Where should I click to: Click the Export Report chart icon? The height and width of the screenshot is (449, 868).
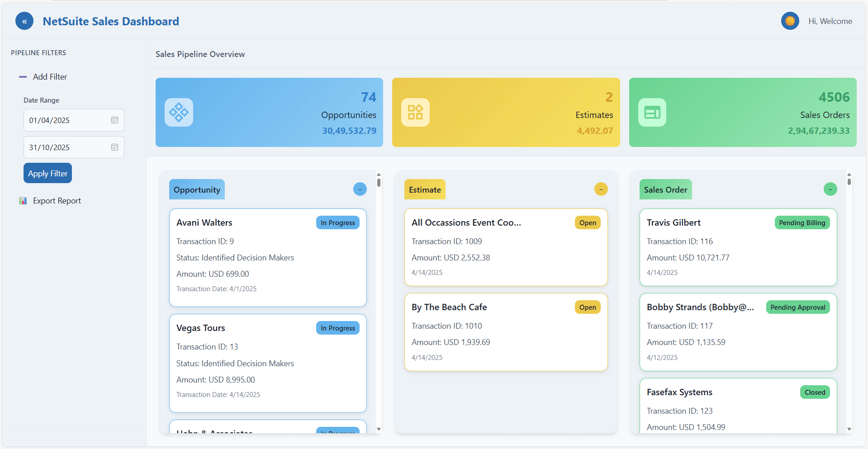(23, 200)
